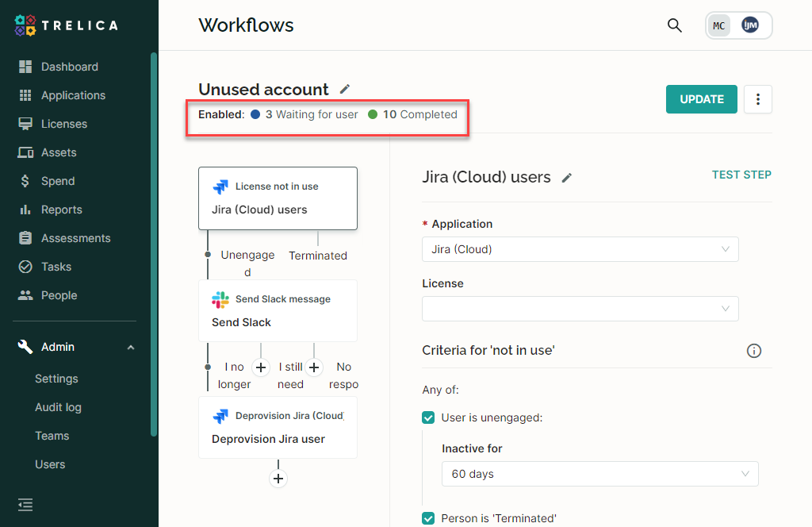Open Audit log

tap(58, 407)
